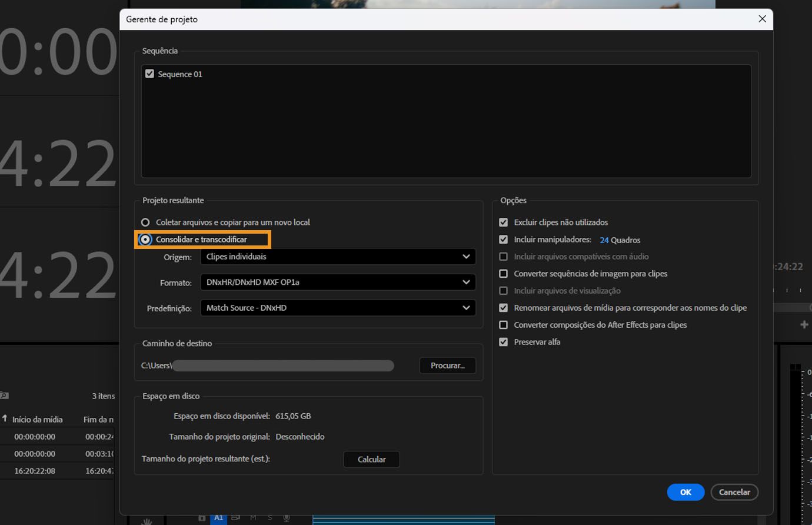Toggle the lock icon left of A1

click(202, 518)
